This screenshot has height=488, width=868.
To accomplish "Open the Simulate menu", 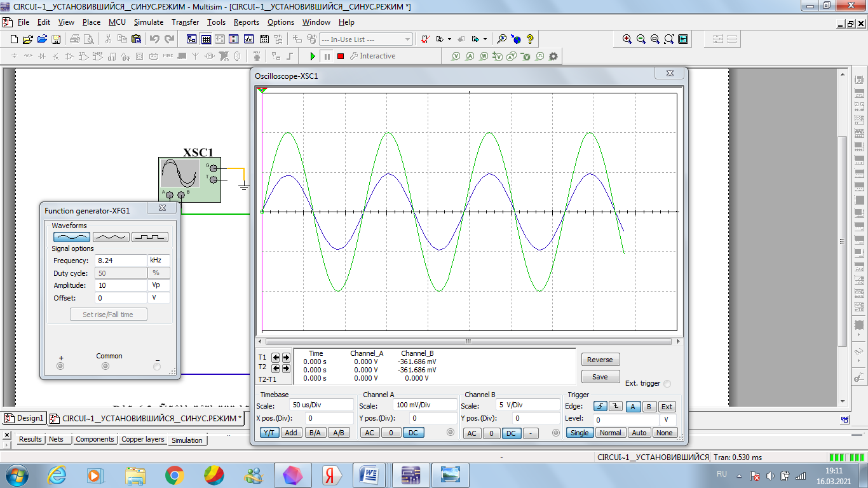I will 148,22.
